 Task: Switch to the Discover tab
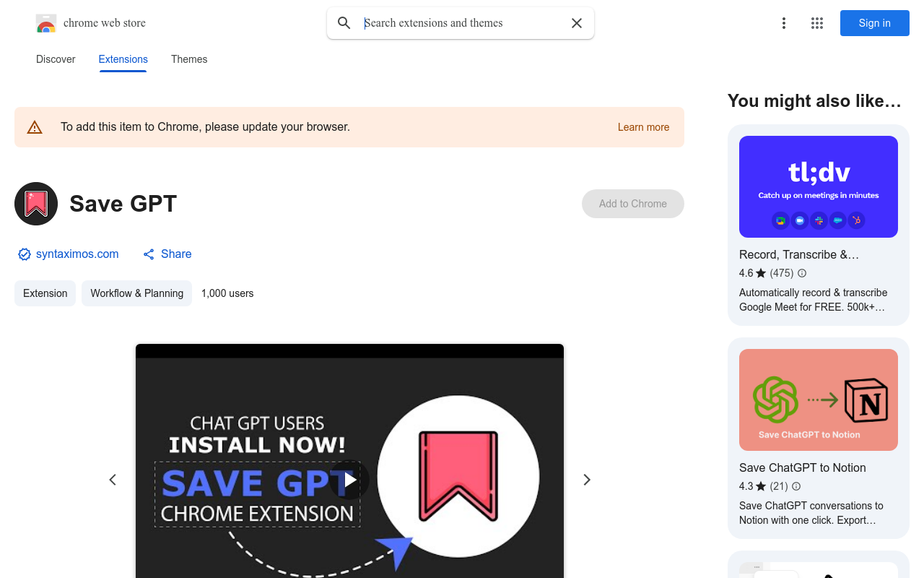(56, 59)
